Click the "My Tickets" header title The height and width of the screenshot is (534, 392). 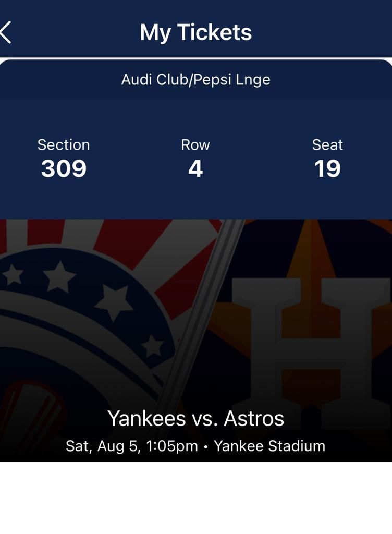click(195, 32)
